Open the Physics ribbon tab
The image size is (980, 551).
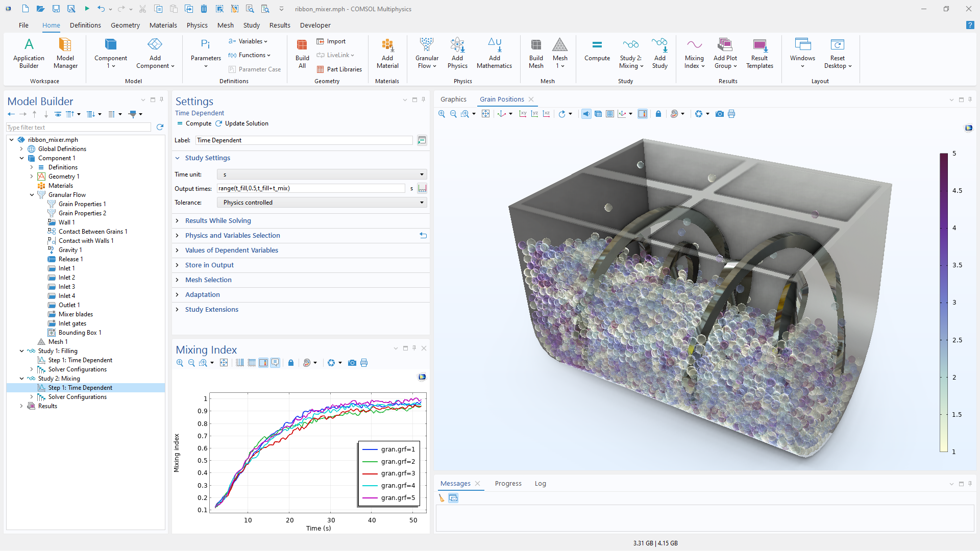197,25
